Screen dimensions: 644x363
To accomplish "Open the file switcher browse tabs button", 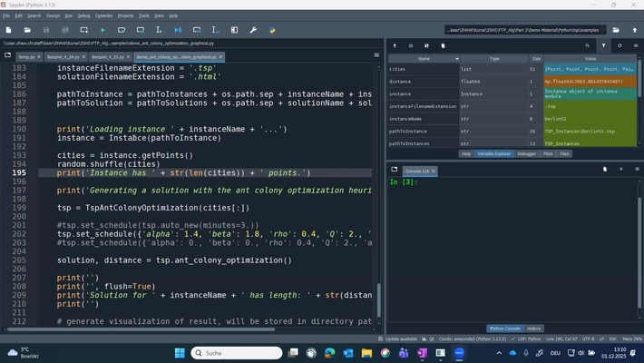I will click(7, 56).
